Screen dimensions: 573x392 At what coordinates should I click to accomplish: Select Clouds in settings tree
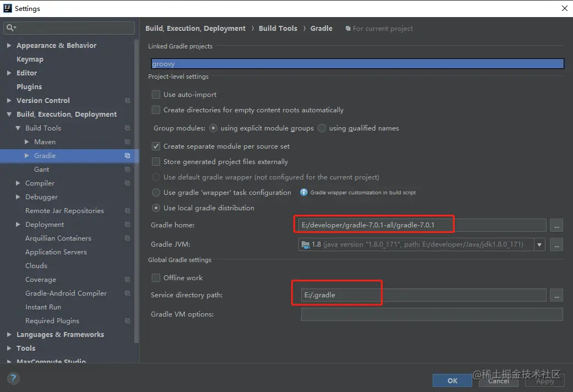[x=36, y=266]
